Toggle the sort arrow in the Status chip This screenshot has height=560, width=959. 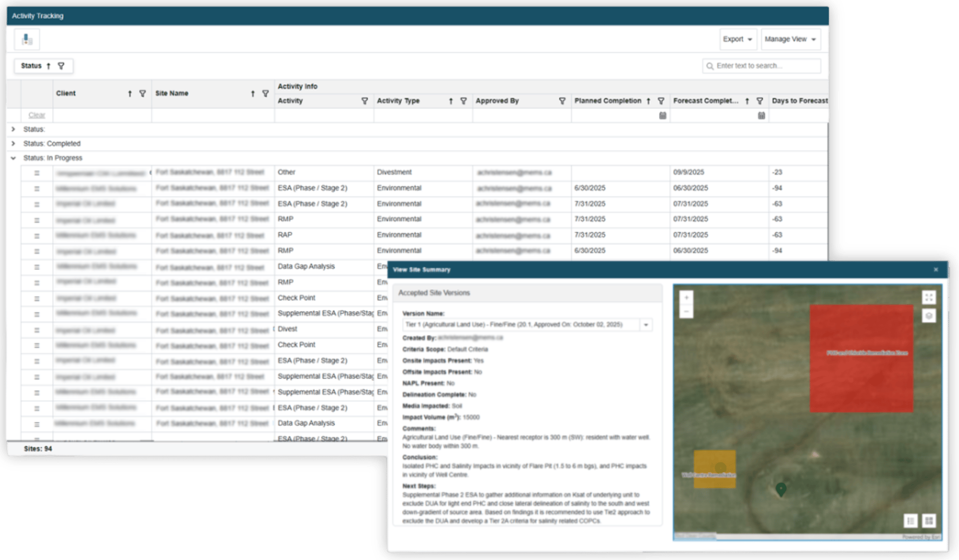click(x=48, y=66)
